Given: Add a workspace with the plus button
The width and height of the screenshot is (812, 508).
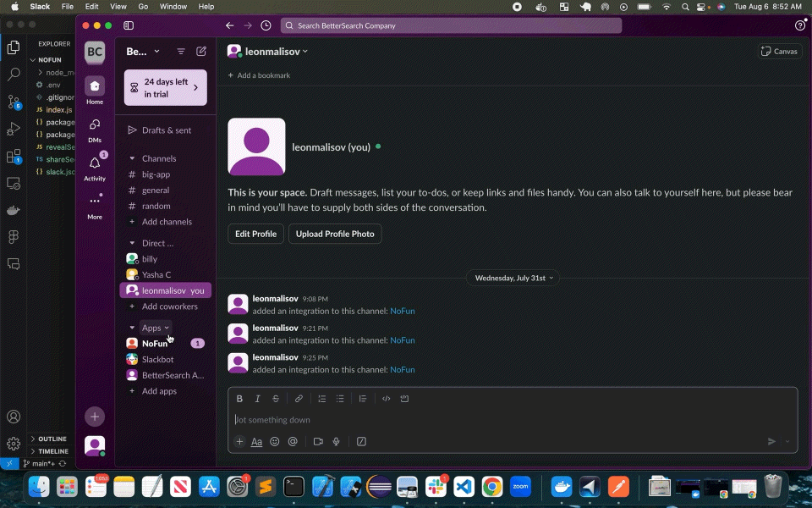Looking at the screenshot, I should tap(94, 417).
